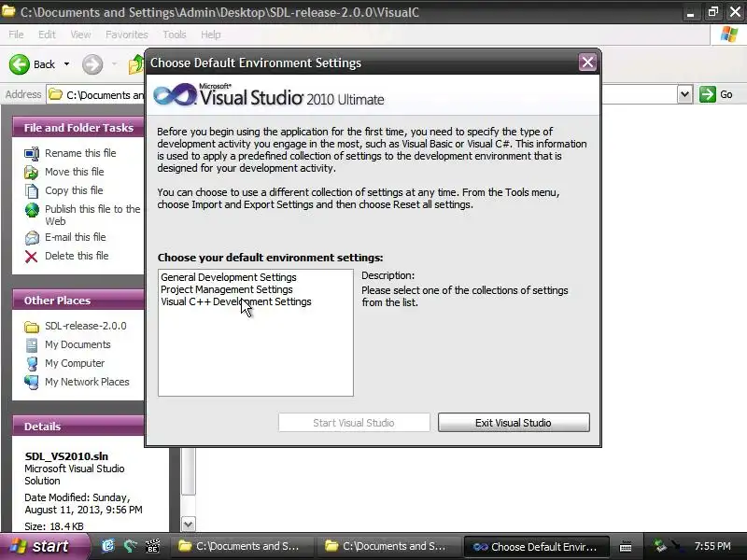Open the Favorites menu in Explorer
This screenshot has height=560, width=747.
point(127,35)
